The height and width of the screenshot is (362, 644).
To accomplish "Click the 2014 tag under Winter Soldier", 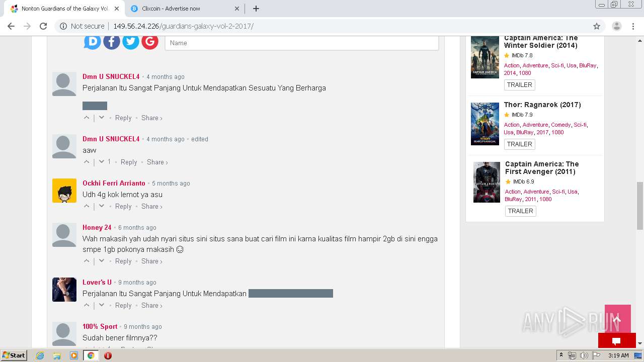I will coord(510,73).
